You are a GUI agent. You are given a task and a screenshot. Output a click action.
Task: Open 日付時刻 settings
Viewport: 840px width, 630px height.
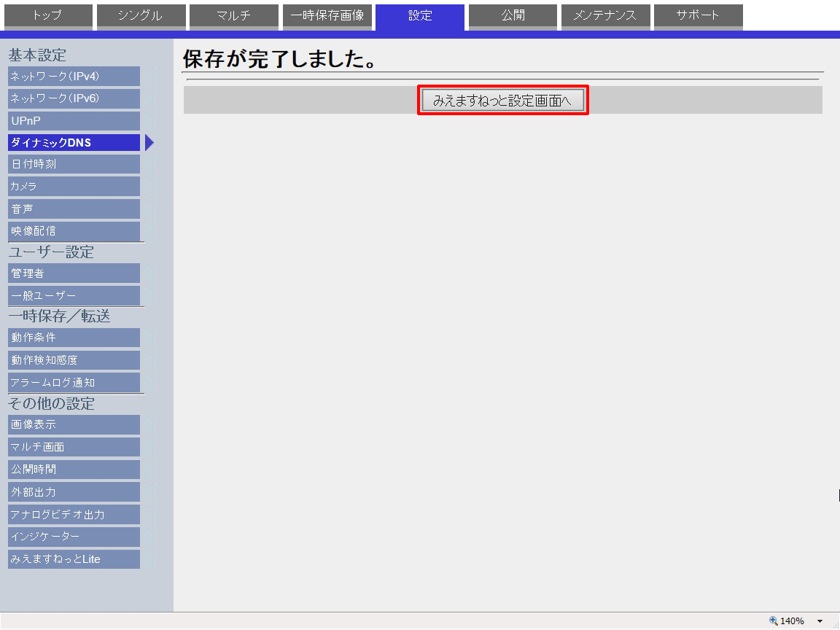pyautogui.click(x=74, y=164)
